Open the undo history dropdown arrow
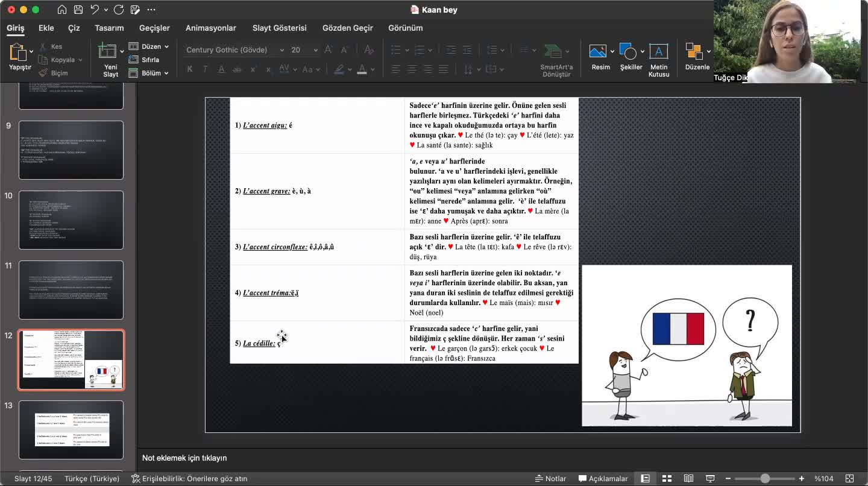 click(x=105, y=10)
